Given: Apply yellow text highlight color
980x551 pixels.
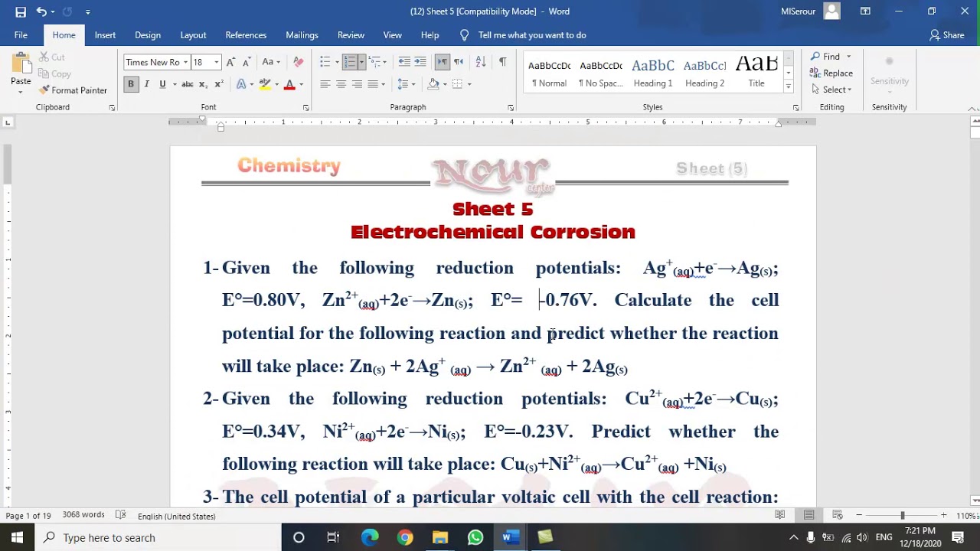Looking at the screenshot, I should point(265,84).
